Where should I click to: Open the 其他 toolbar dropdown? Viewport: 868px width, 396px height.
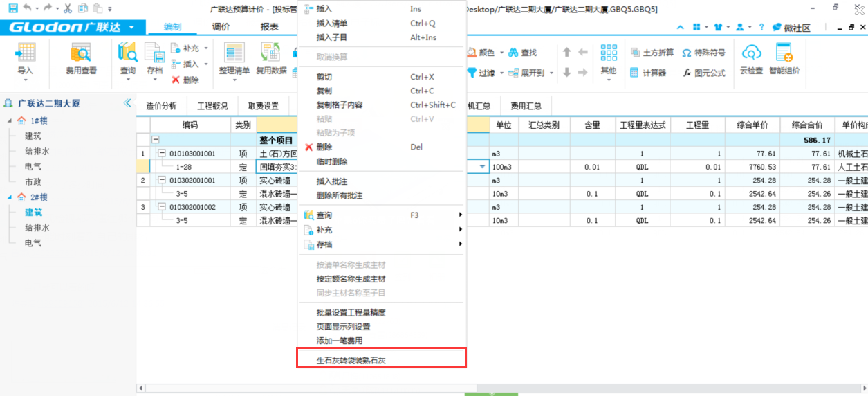[609, 59]
